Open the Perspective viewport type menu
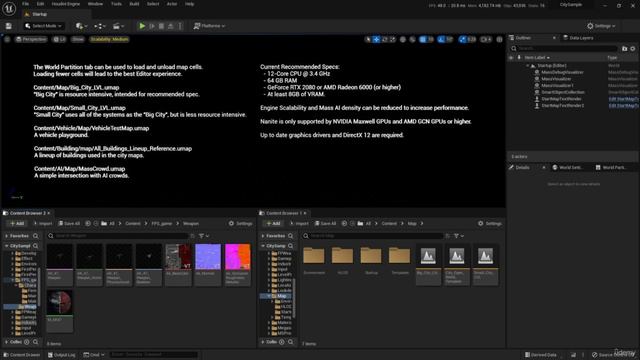640x360 pixels. 31,39
